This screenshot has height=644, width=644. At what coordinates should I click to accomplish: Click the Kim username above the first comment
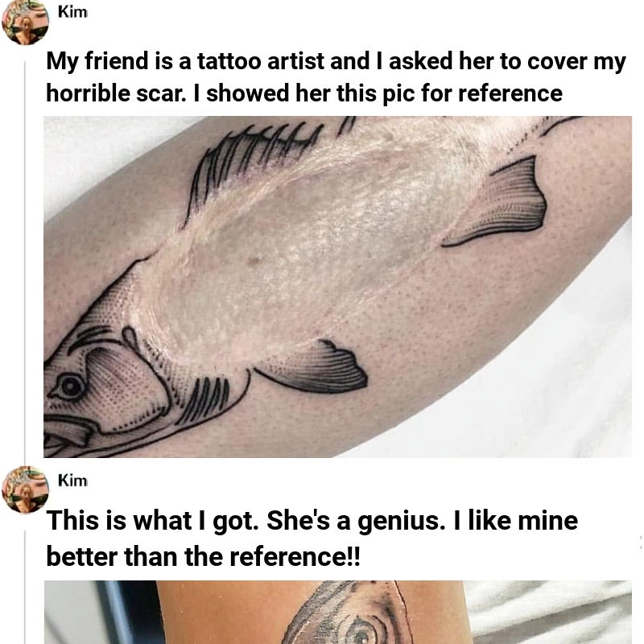tap(72, 12)
